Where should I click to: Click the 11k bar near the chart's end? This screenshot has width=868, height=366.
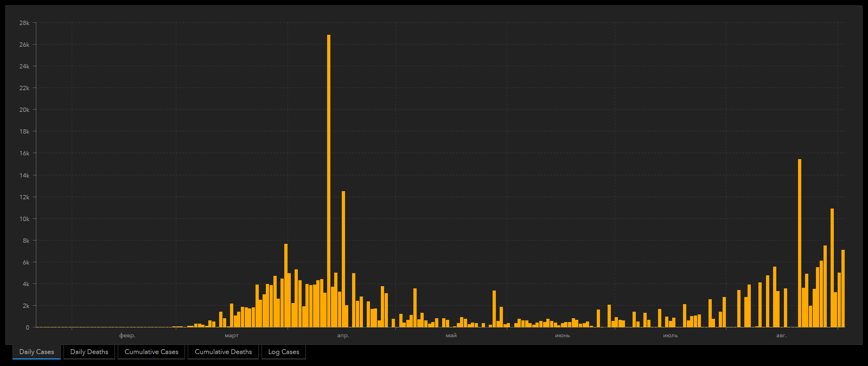[x=832, y=268]
